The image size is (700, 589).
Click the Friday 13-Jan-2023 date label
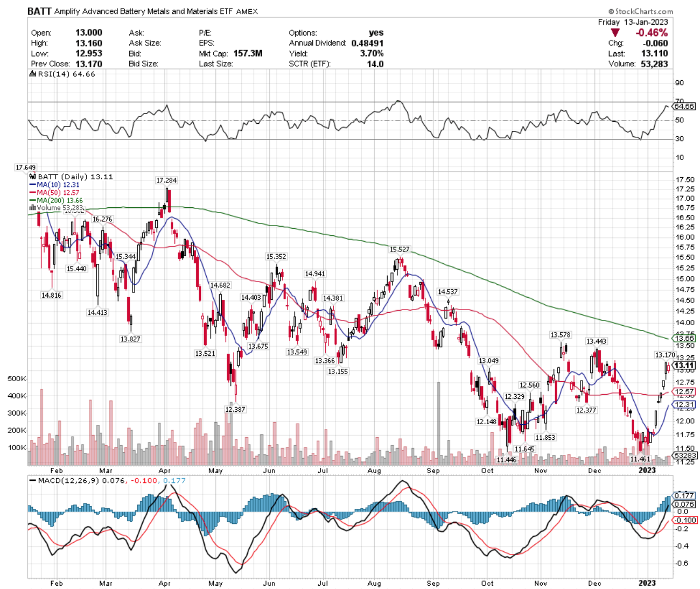coord(633,22)
